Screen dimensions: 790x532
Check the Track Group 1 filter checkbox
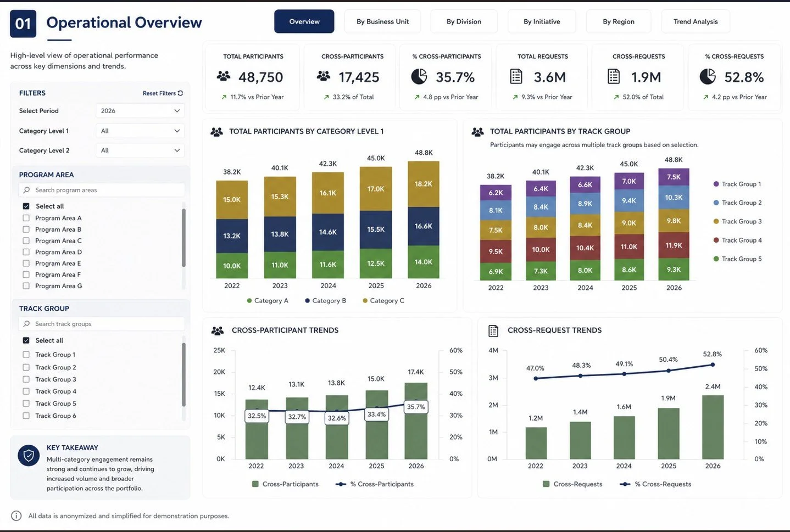click(x=26, y=355)
